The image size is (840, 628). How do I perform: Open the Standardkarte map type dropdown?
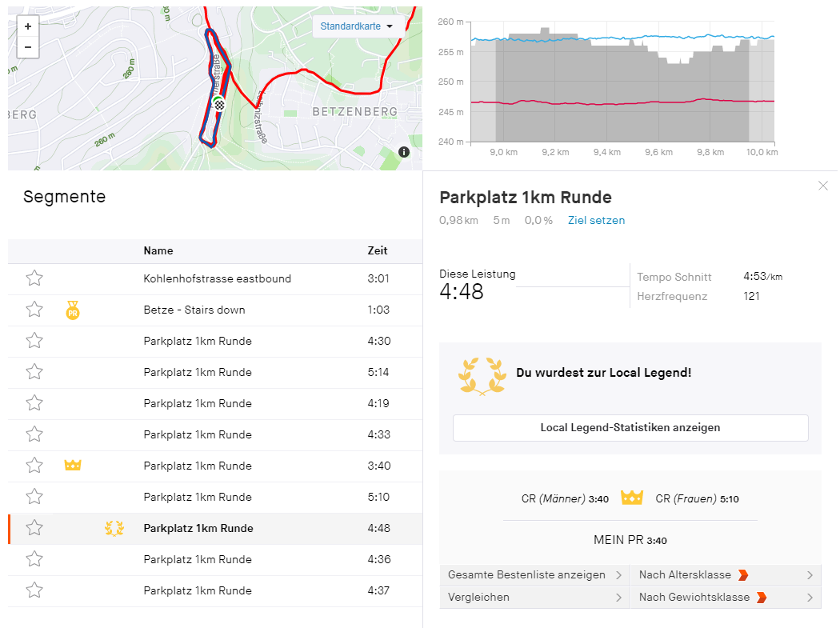pos(356,26)
